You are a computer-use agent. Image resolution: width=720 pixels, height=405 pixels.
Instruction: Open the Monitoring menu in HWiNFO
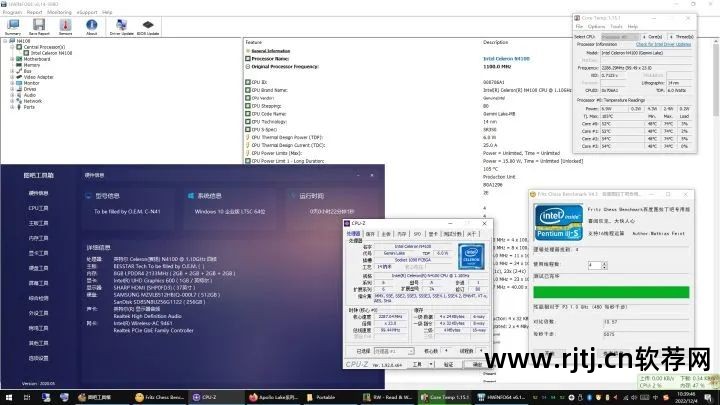(59, 12)
